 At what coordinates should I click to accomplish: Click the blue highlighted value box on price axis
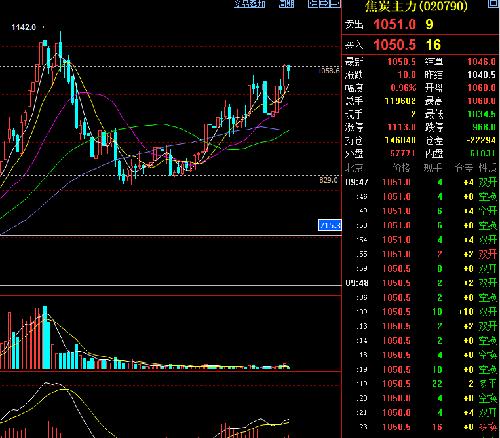tap(330, 225)
